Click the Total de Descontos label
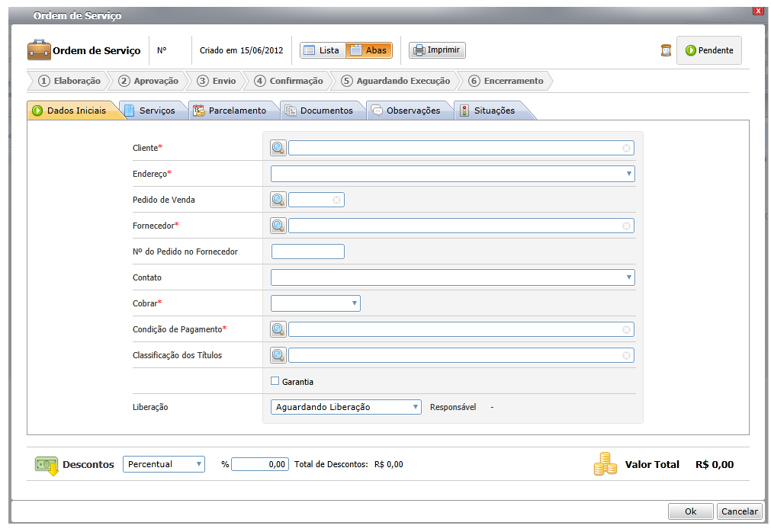This screenshot has height=532, width=771. pos(331,464)
